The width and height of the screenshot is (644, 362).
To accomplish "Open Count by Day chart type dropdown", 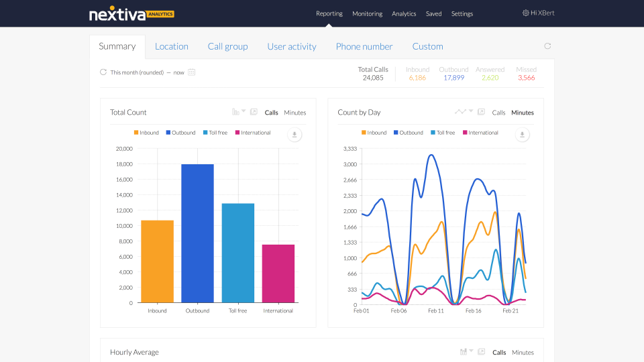I will pyautogui.click(x=464, y=112).
